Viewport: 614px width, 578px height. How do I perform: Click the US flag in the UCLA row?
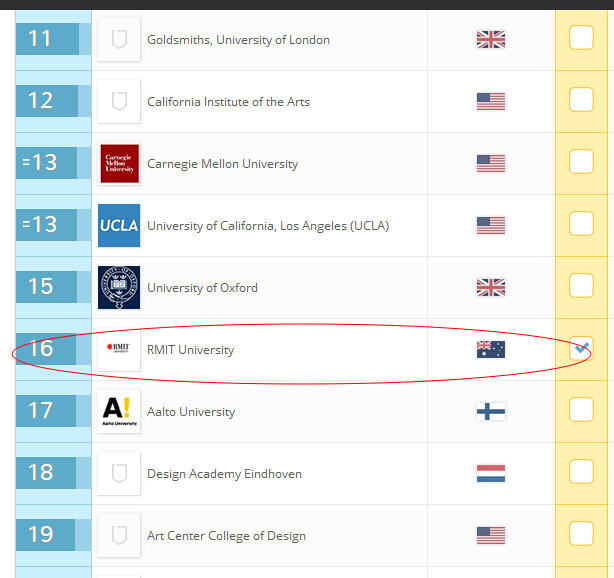click(x=491, y=226)
